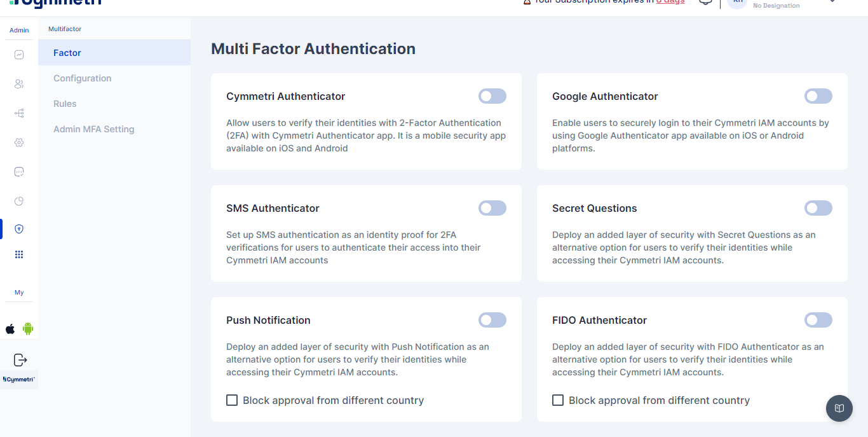Open the settings gear icon in sidebar

point(19,142)
